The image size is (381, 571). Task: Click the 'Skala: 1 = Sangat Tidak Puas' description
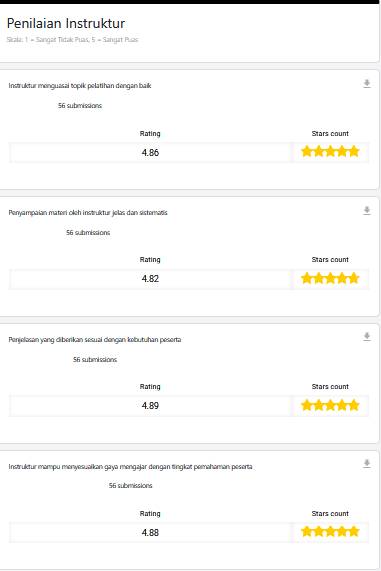point(72,40)
